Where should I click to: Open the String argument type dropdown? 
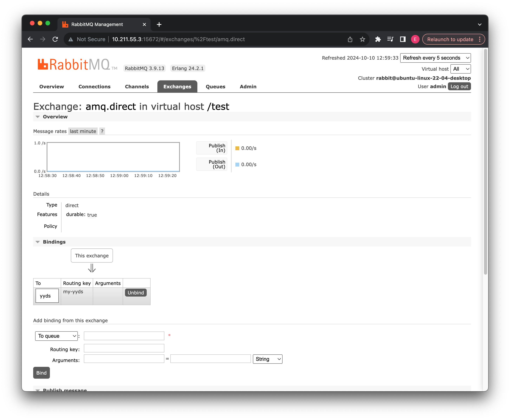[x=267, y=359]
